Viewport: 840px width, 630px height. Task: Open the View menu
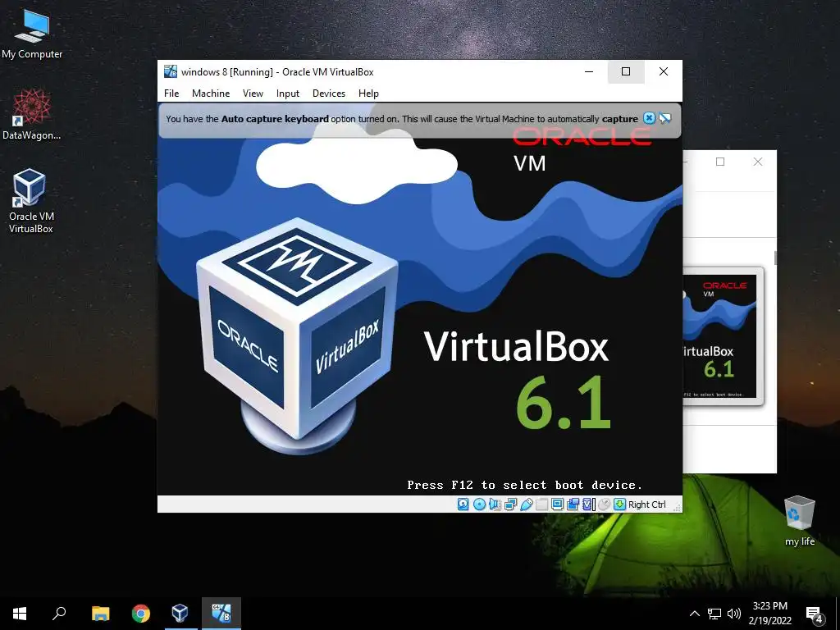(253, 94)
